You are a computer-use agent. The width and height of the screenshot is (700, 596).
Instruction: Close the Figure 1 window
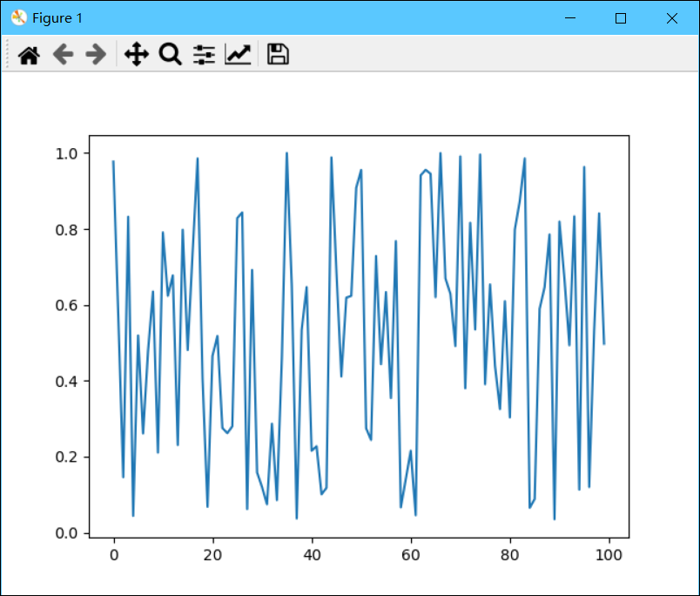672,18
